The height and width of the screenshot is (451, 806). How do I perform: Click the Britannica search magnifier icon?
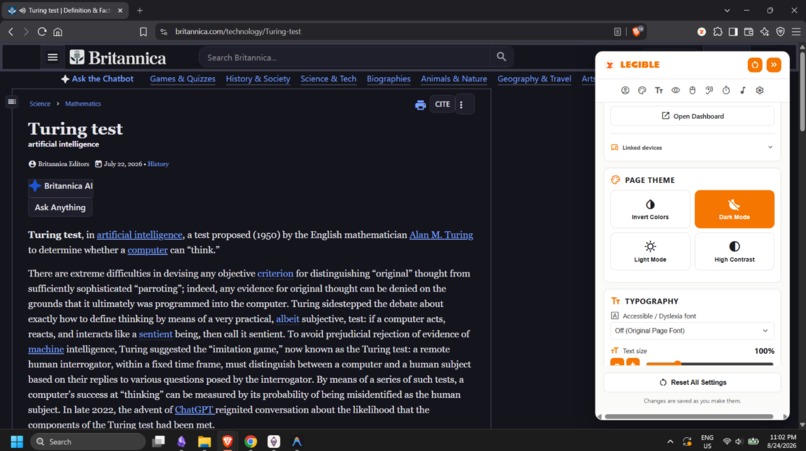[501, 57]
